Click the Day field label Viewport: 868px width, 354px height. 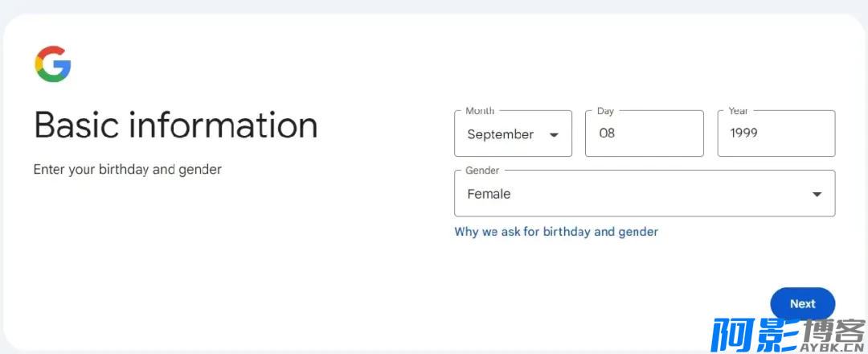click(606, 111)
